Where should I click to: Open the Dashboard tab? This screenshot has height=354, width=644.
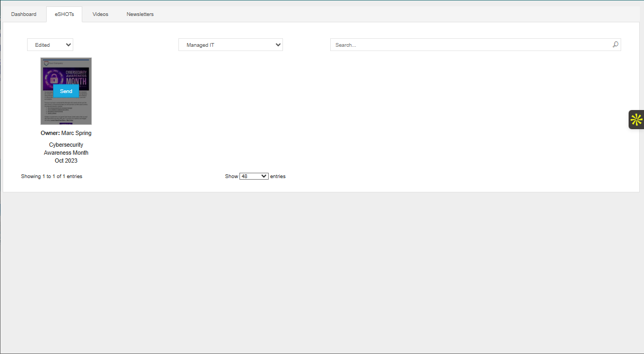24,14
